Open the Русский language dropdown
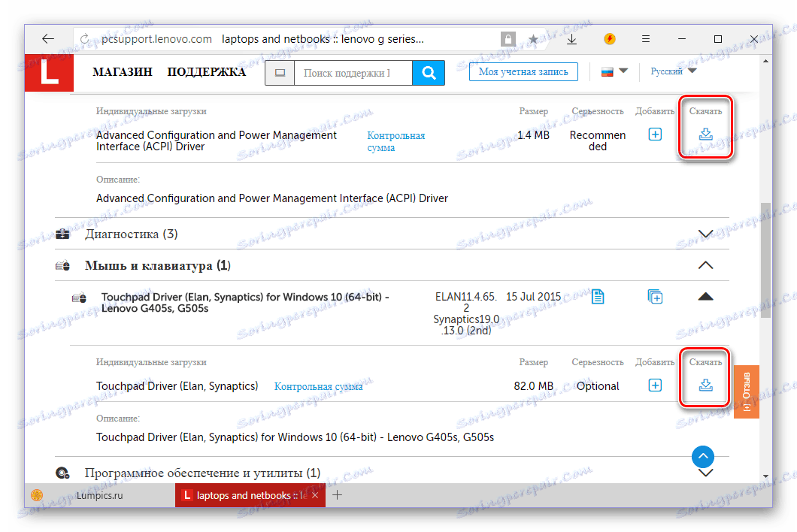This screenshot has height=532, width=797. (673, 71)
